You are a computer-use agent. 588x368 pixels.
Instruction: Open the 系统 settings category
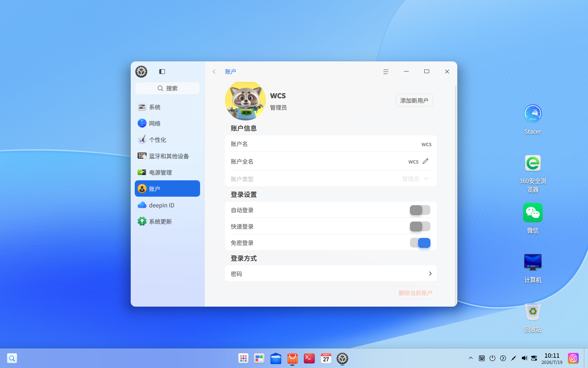(167, 107)
